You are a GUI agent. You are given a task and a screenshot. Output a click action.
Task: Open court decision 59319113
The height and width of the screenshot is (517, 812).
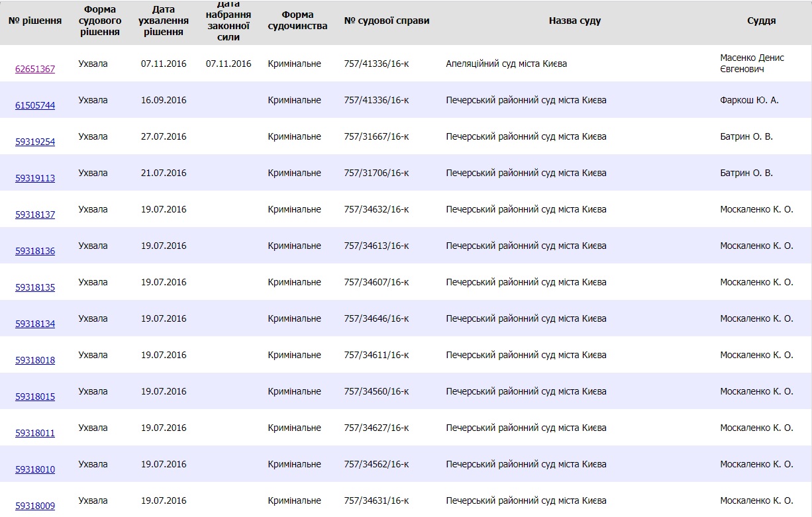(35, 178)
